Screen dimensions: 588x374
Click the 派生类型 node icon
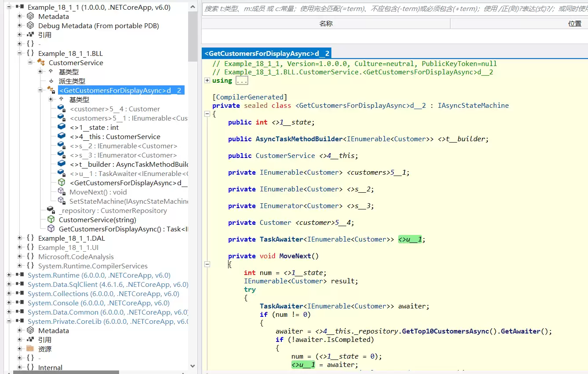[51, 81]
